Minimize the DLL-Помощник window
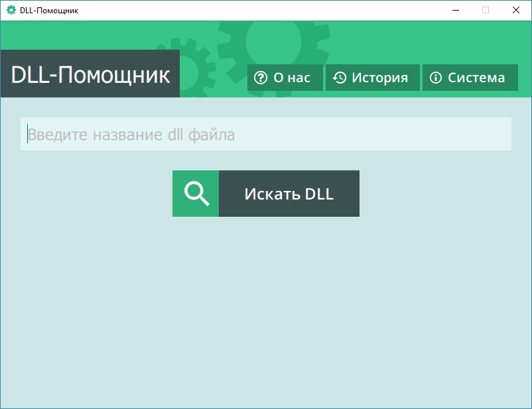The height and width of the screenshot is (409, 532). 456,10
